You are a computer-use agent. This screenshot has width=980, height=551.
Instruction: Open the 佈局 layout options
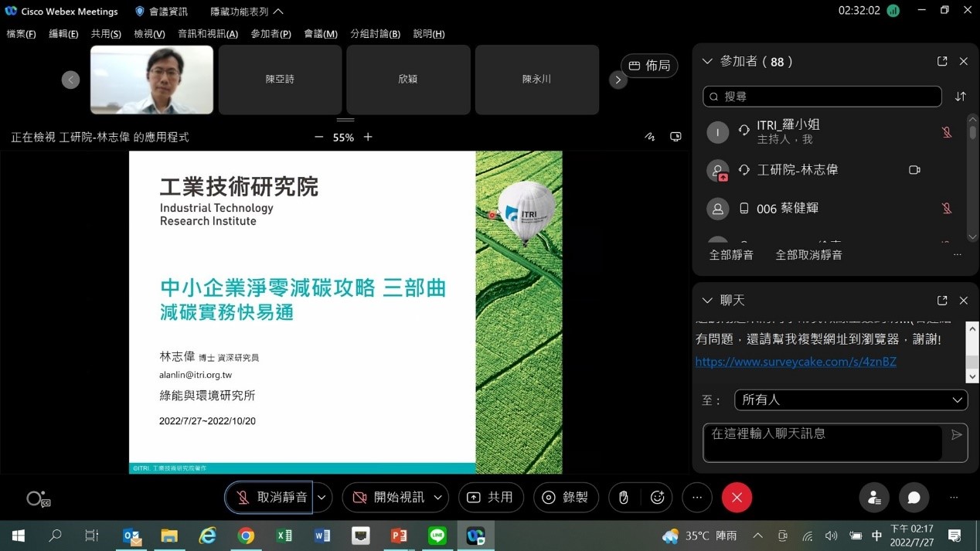pos(649,66)
